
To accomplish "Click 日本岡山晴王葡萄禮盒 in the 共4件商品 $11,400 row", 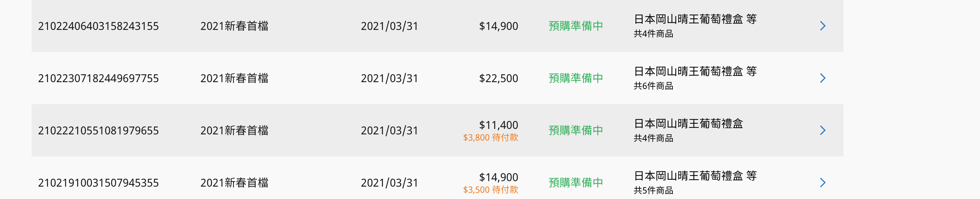I will tap(688, 123).
